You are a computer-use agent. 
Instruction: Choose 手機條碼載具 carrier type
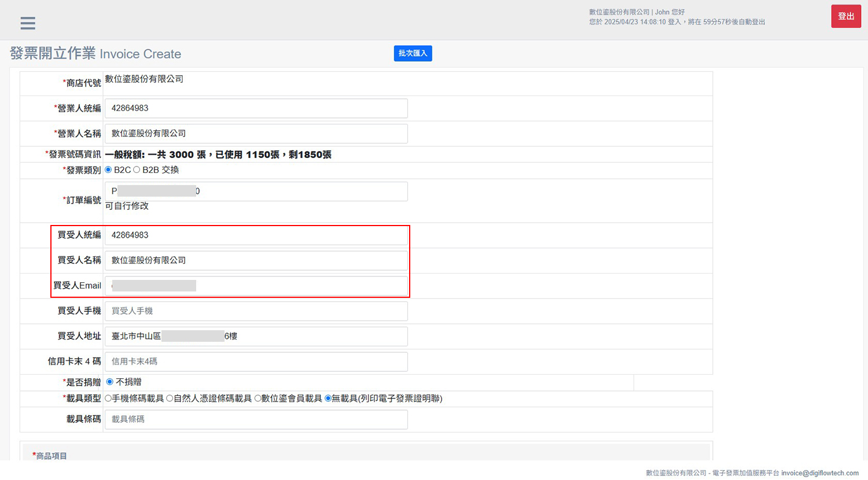pyautogui.click(x=108, y=398)
